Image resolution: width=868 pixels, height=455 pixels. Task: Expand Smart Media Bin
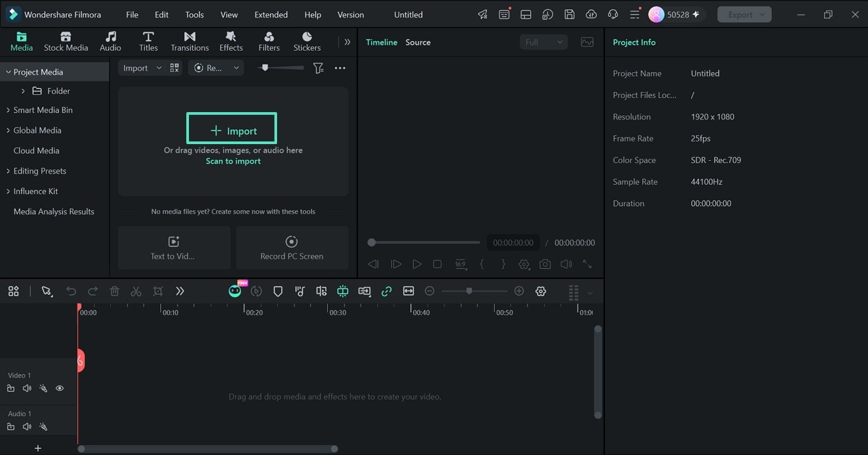(8, 110)
